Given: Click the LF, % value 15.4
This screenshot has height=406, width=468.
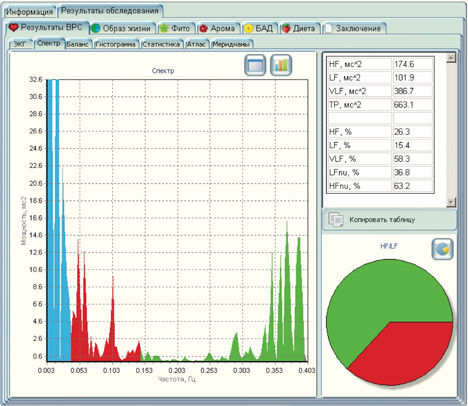Looking at the screenshot, I should click(413, 145).
